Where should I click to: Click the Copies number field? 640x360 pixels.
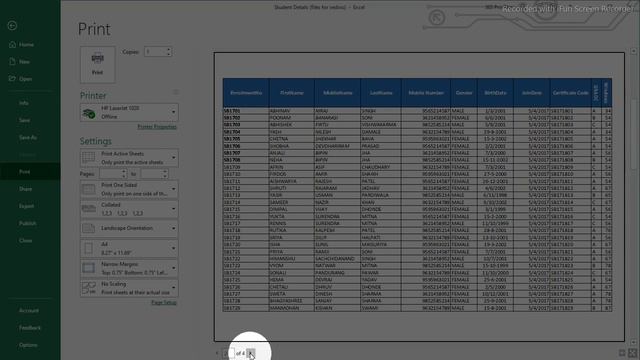tap(155, 52)
